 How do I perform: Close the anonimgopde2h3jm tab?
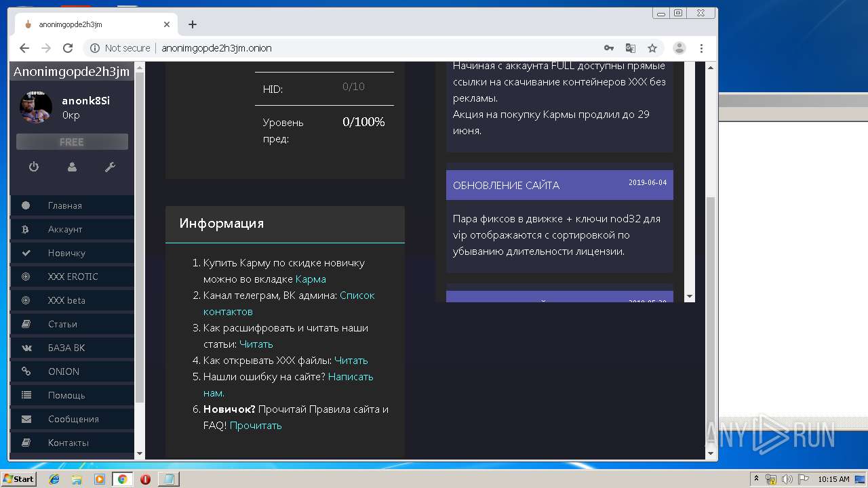point(167,24)
